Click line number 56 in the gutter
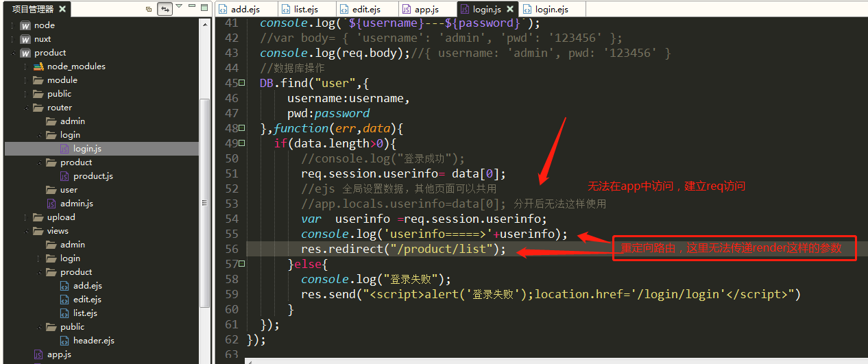Viewport: 868px width, 364px height. (x=232, y=249)
